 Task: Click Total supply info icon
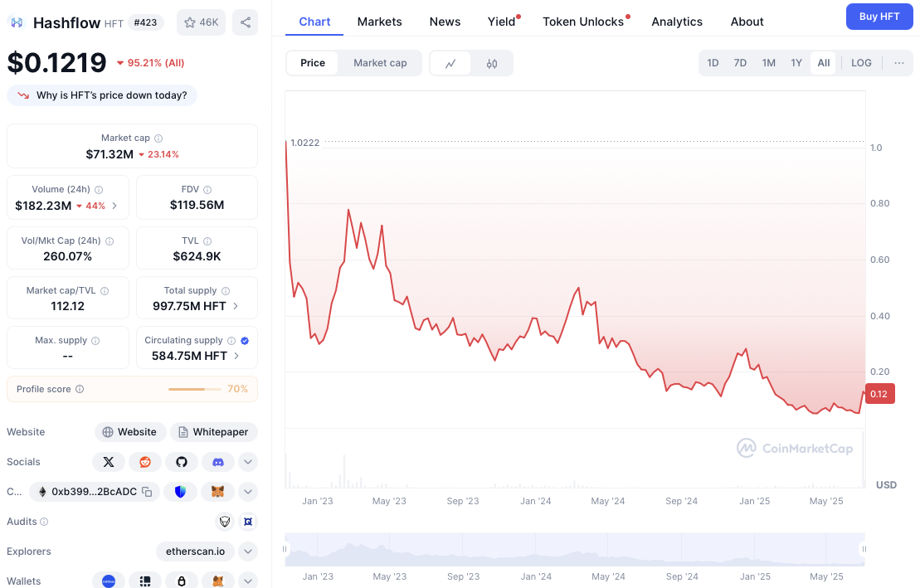(226, 291)
